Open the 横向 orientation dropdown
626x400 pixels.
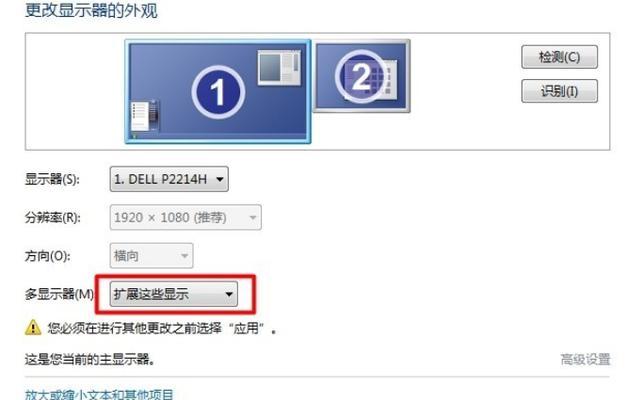click(x=151, y=255)
